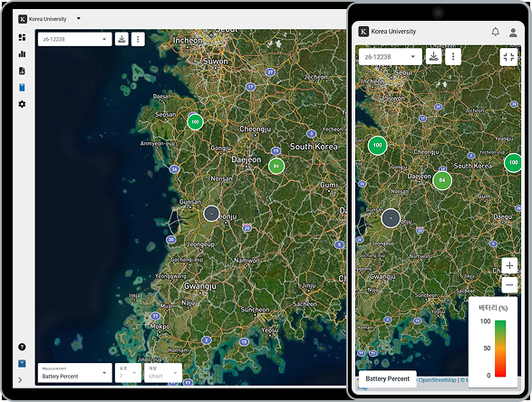Open the three-dot more menu on phone map
Viewport: 532px width, 402px height.
click(453, 57)
